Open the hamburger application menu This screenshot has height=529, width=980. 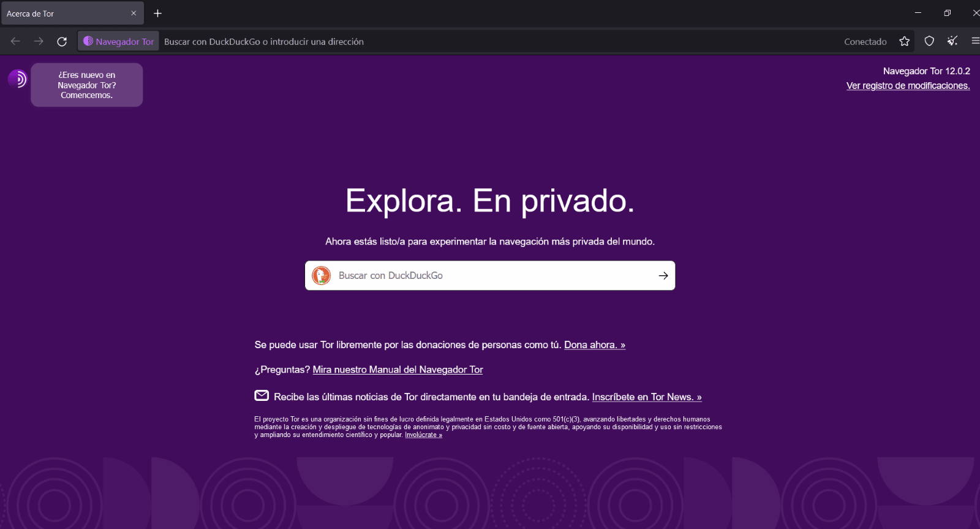click(975, 41)
